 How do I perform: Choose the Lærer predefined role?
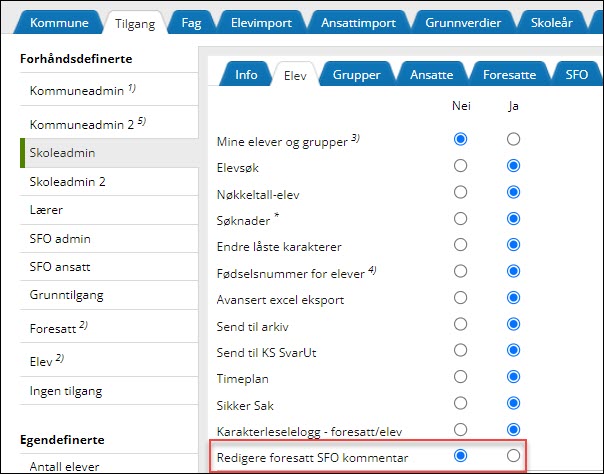(46, 211)
